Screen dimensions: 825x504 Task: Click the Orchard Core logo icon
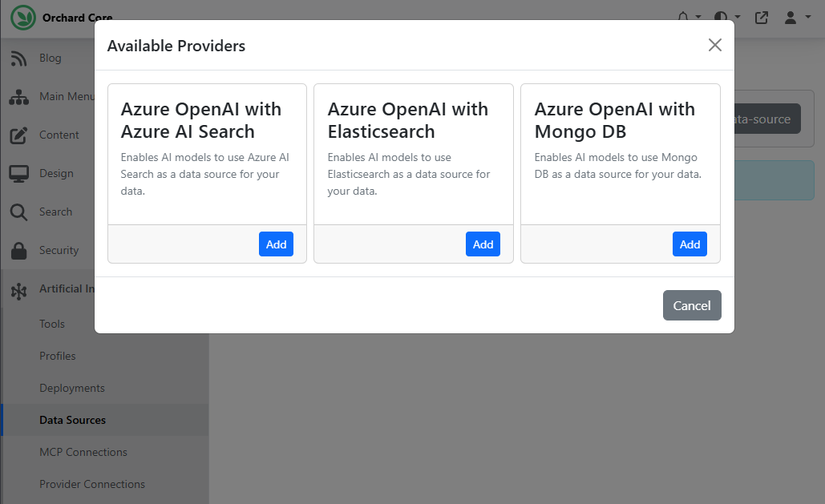(23, 18)
